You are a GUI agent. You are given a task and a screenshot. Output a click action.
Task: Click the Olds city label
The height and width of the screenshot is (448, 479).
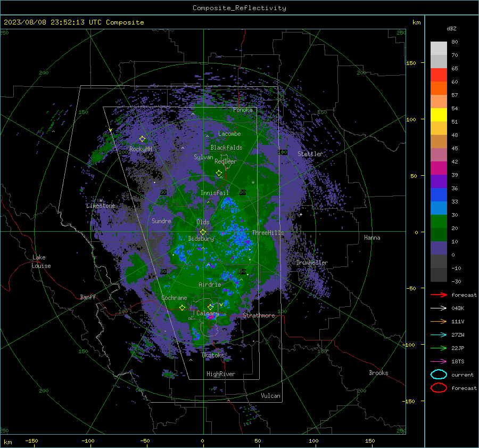[203, 222]
